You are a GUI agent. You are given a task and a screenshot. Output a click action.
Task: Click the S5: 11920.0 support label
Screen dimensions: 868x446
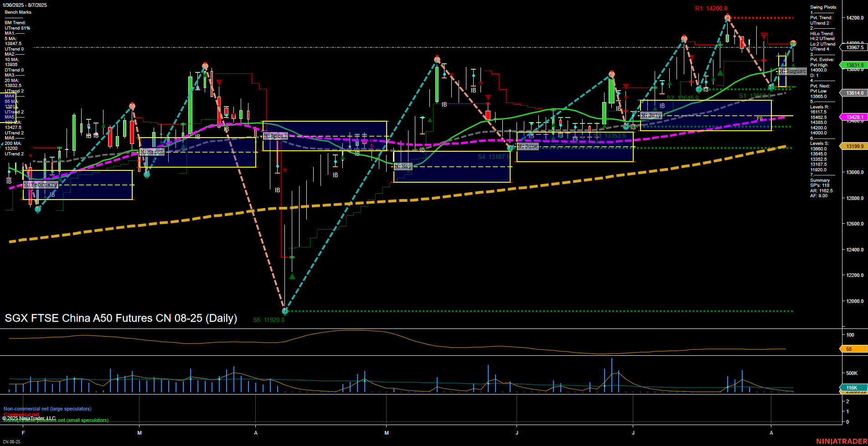click(x=269, y=319)
